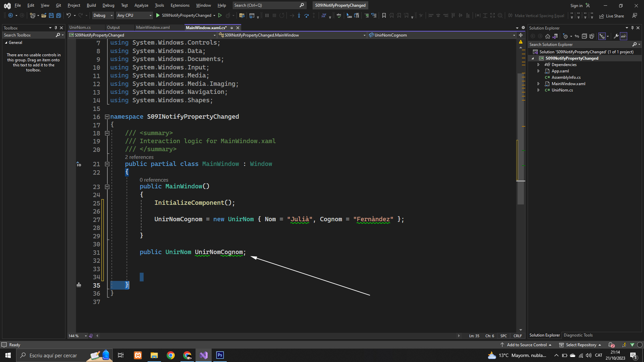Screen dimensions: 644x362
Task: Click Add to Source Control
Action: pyautogui.click(x=527, y=345)
